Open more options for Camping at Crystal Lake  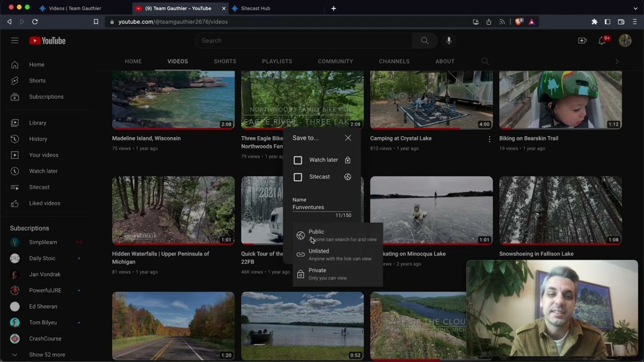click(489, 139)
